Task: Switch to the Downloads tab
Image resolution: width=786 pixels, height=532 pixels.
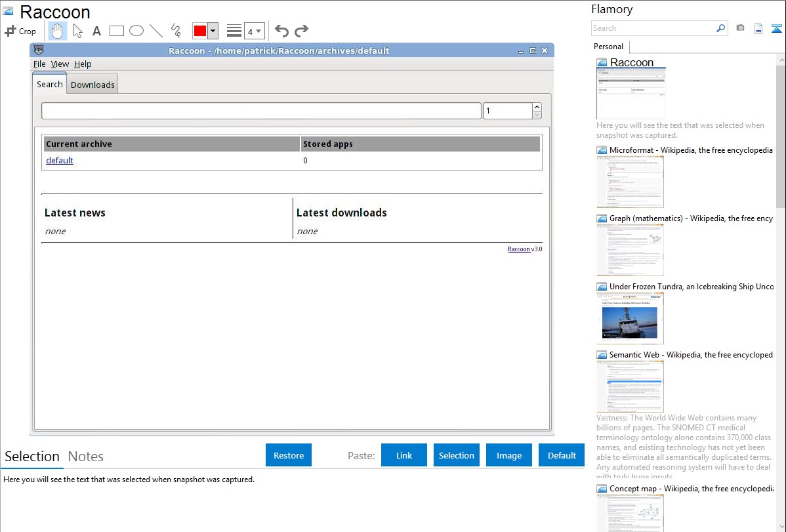Action: pyautogui.click(x=93, y=85)
